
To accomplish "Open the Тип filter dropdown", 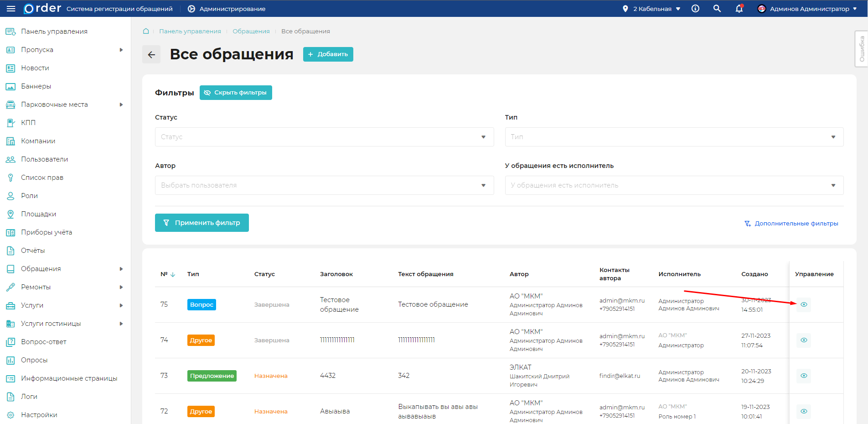I will [674, 137].
